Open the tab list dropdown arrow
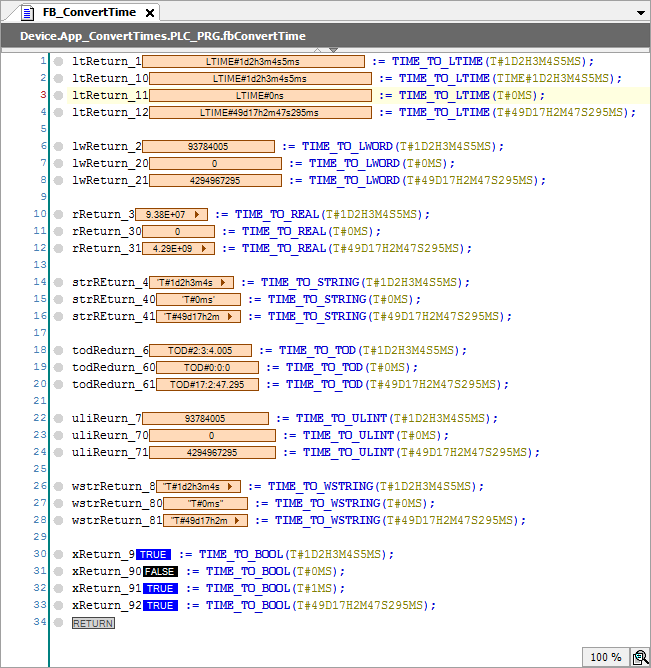This screenshot has height=668, width=651. [x=640, y=13]
